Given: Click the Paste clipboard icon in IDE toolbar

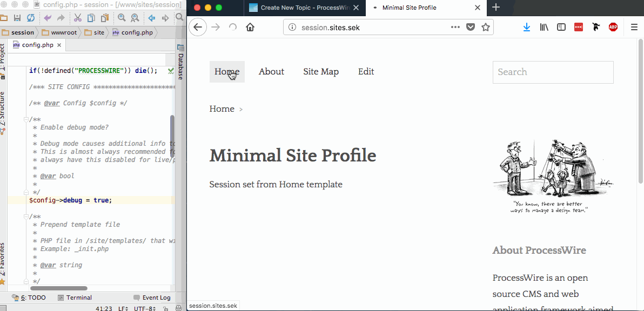Looking at the screenshot, I should point(105,18).
